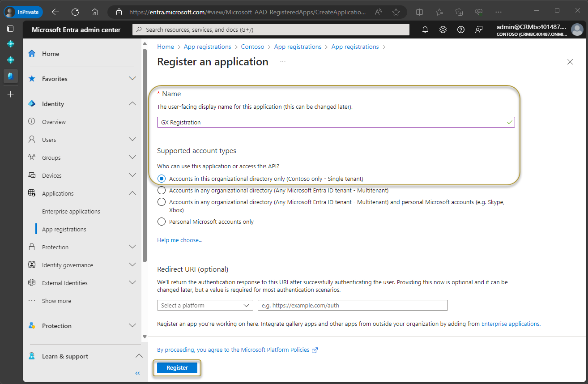Click the Redirect URI text field
This screenshot has height=384, width=588.
(x=353, y=305)
